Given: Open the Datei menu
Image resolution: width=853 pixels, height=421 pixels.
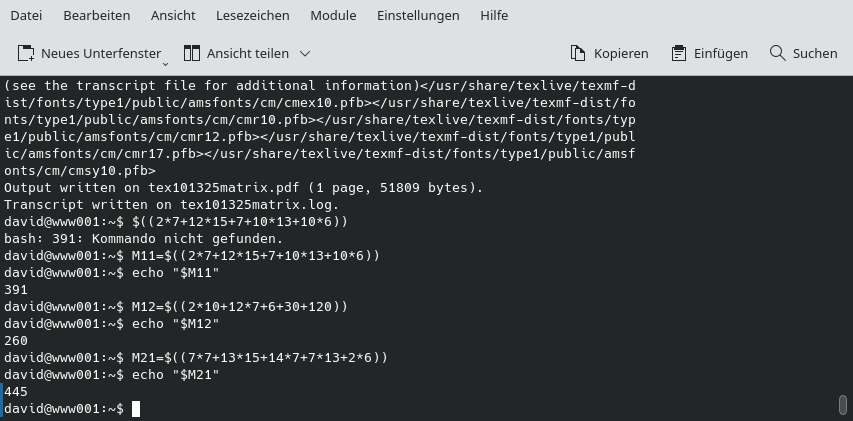Looking at the screenshot, I should (x=26, y=15).
